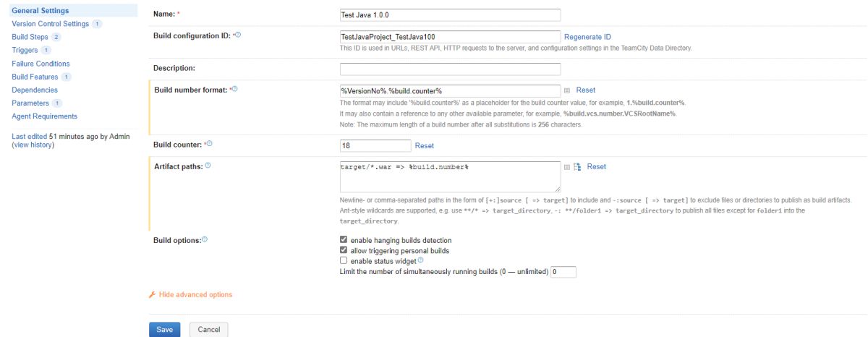This screenshot has height=337, width=868.
Task: Uncheck enable hanging builds detection
Action: click(x=344, y=240)
